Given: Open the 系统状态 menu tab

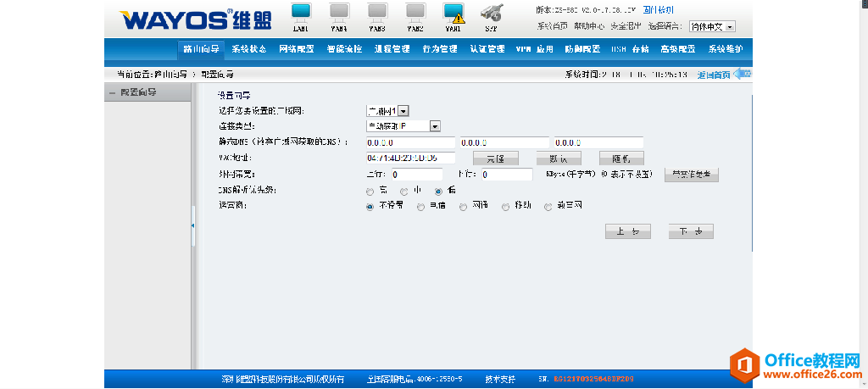Looking at the screenshot, I should [249, 49].
